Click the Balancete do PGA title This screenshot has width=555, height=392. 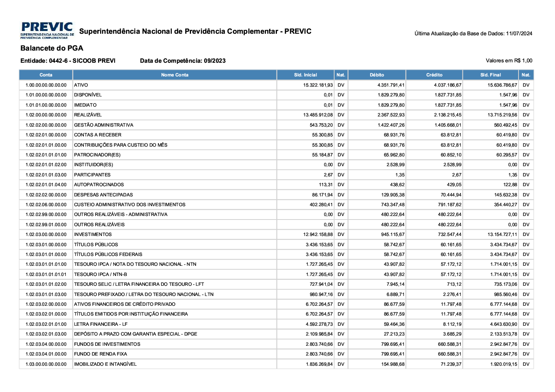[52, 48]
